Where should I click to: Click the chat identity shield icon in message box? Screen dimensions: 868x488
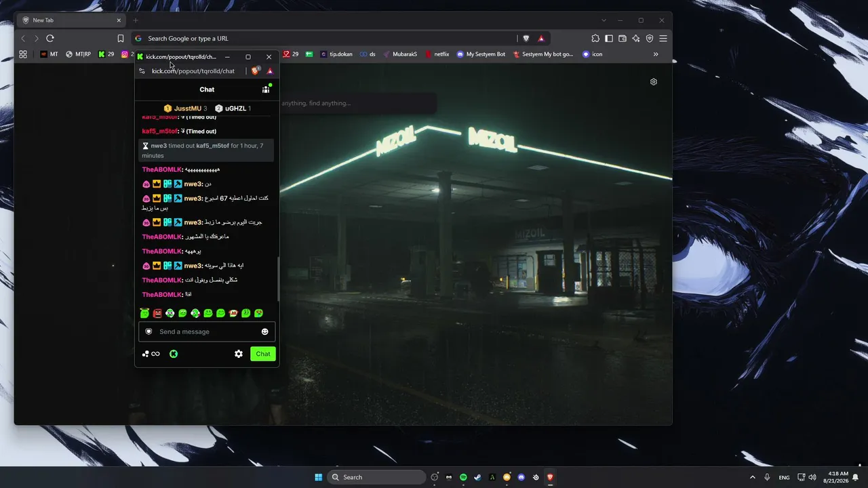pos(149,331)
